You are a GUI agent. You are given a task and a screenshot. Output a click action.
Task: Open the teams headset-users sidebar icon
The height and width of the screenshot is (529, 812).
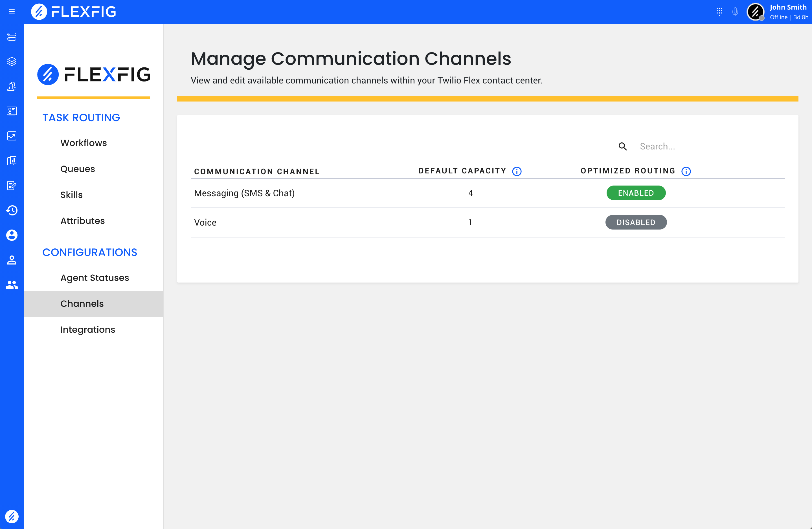click(x=12, y=86)
